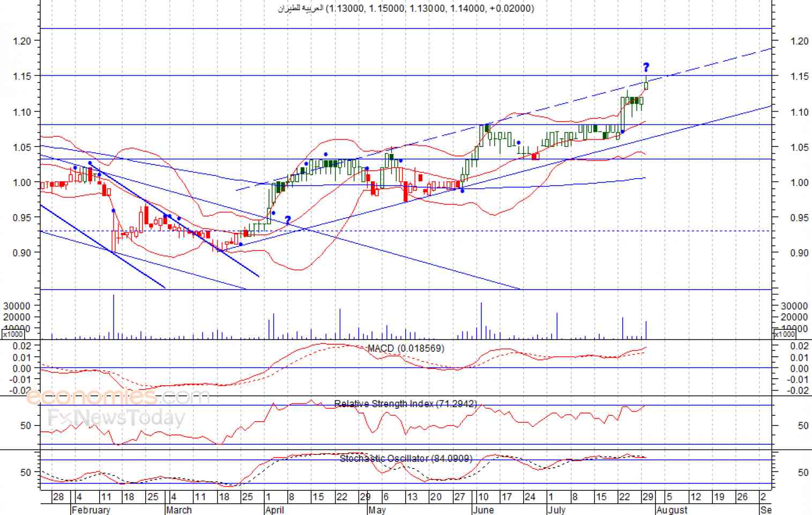Screen dimensions: 812x515
Task: Click the 20000 volume label on right axis
Action: pyautogui.click(x=794, y=317)
